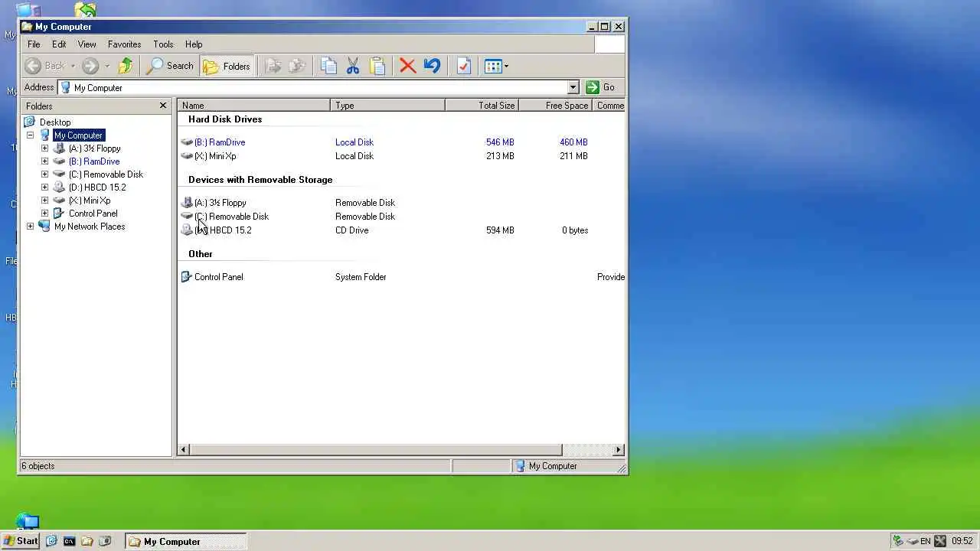Viewport: 980px width, 551px height.
Task: Expand (X:) Mini Xp tree node
Action: point(44,201)
